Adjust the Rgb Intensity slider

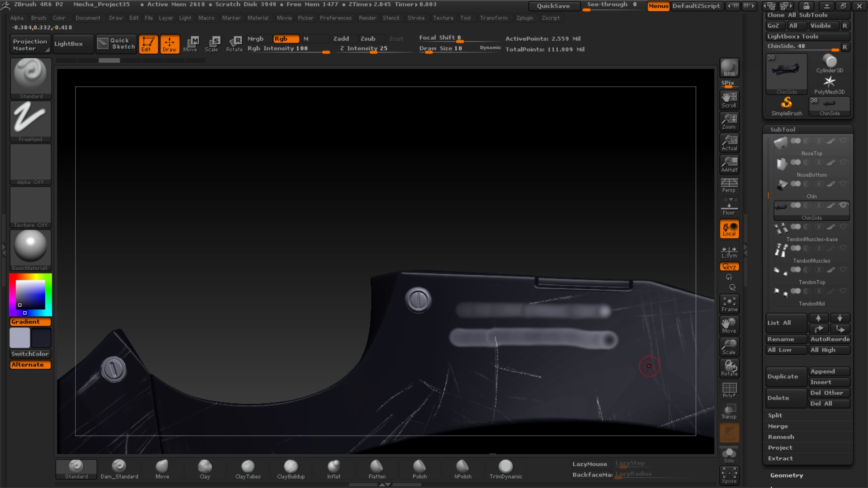[288, 49]
